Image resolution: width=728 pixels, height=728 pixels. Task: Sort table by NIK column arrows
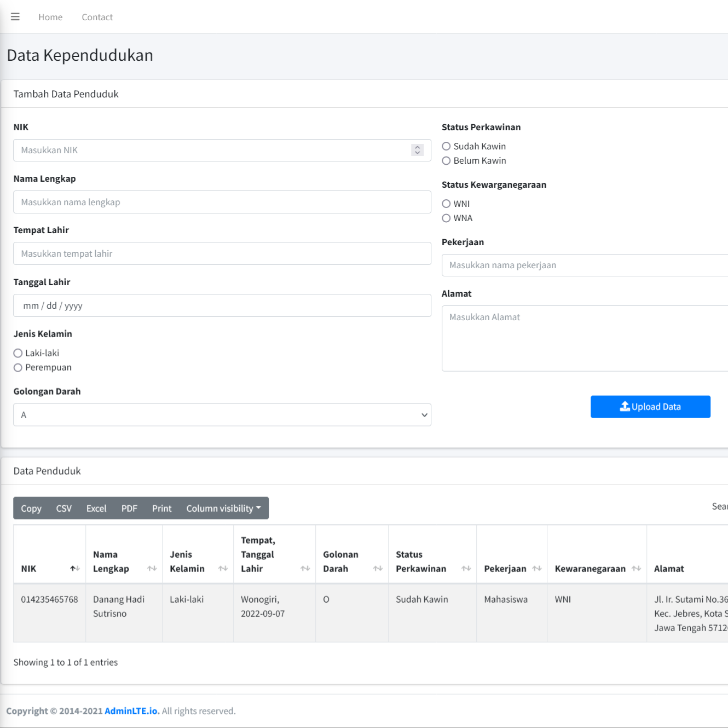pos(75,569)
